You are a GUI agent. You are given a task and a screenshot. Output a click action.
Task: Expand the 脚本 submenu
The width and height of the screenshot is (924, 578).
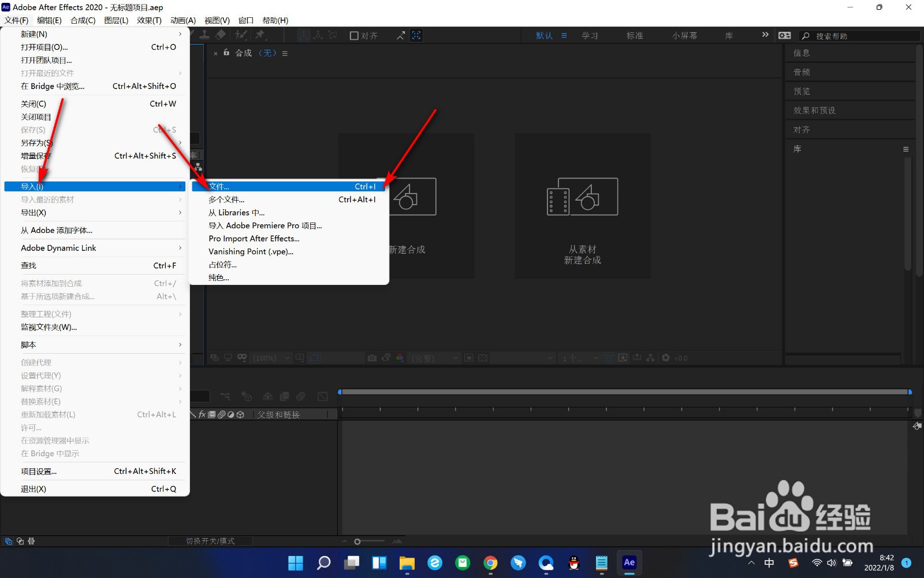pos(95,345)
